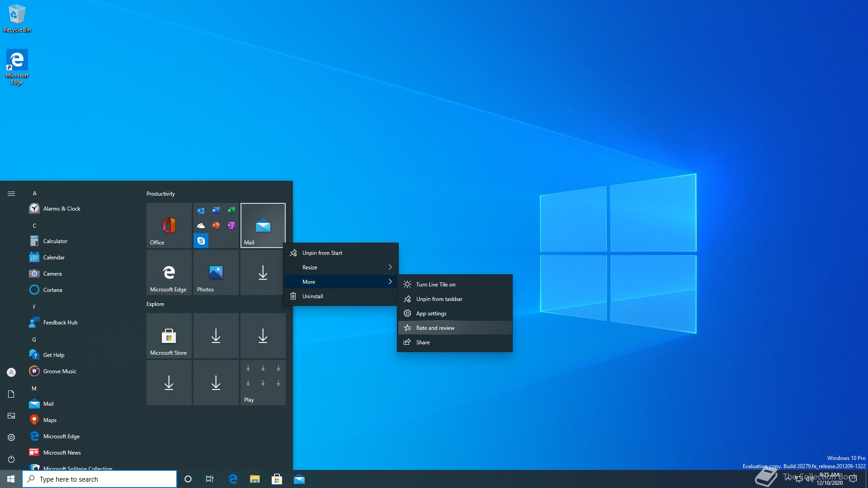Open the Office tile in Productivity

[169, 225]
